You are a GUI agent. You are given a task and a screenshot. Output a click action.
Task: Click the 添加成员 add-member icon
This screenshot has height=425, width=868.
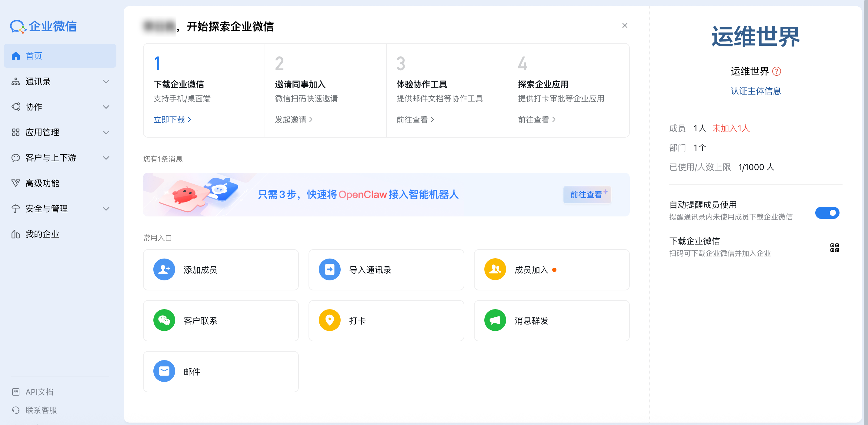pyautogui.click(x=164, y=269)
